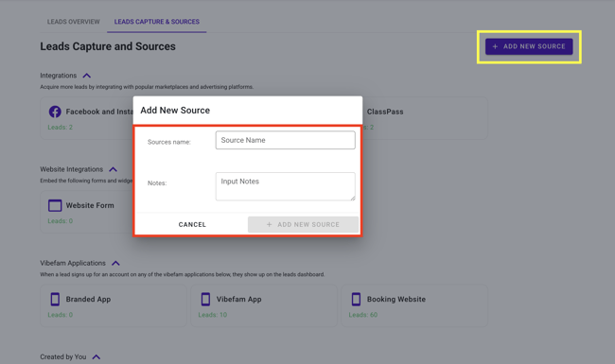Screen dimensions: 615x364
Task: Focus the Source Name input field
Action: (285, 140)
